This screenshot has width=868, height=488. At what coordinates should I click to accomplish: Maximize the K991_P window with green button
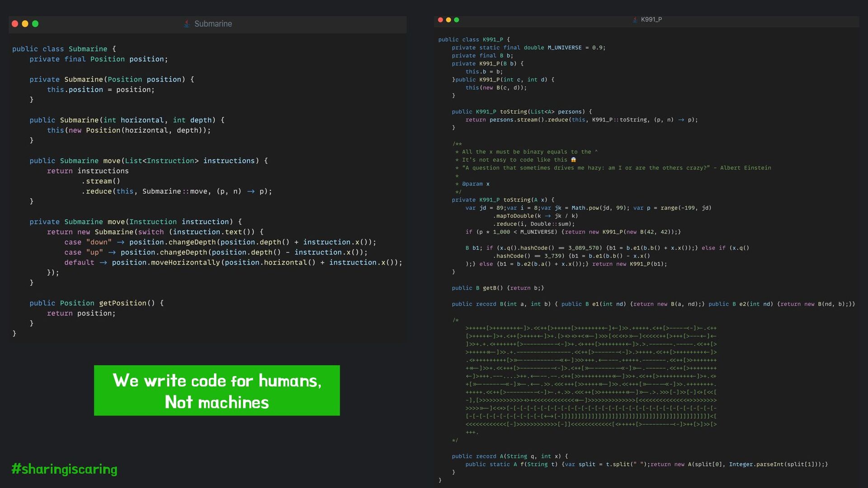tap(457, 20)
